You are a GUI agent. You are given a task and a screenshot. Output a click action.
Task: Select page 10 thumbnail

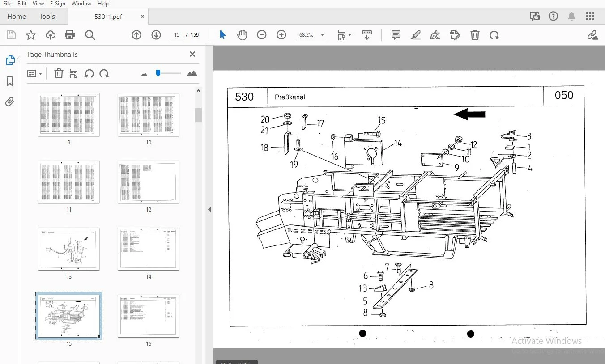click(x=149, y=115)
